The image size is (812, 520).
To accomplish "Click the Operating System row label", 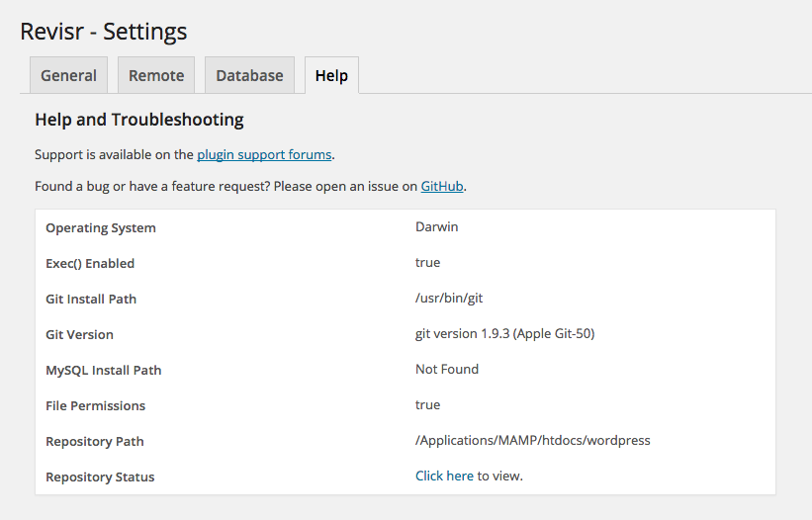I will pyautogui.click(x=101, y=227).
